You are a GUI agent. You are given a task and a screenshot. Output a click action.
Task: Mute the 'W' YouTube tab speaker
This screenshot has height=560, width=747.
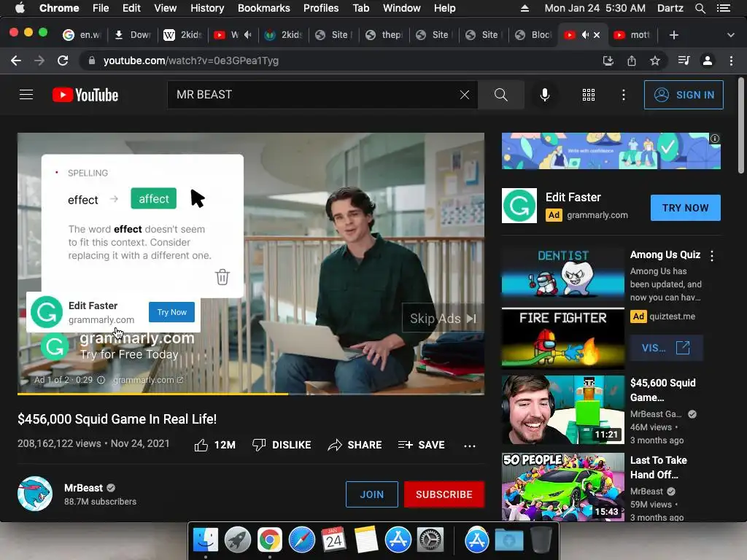coord(248,35)
